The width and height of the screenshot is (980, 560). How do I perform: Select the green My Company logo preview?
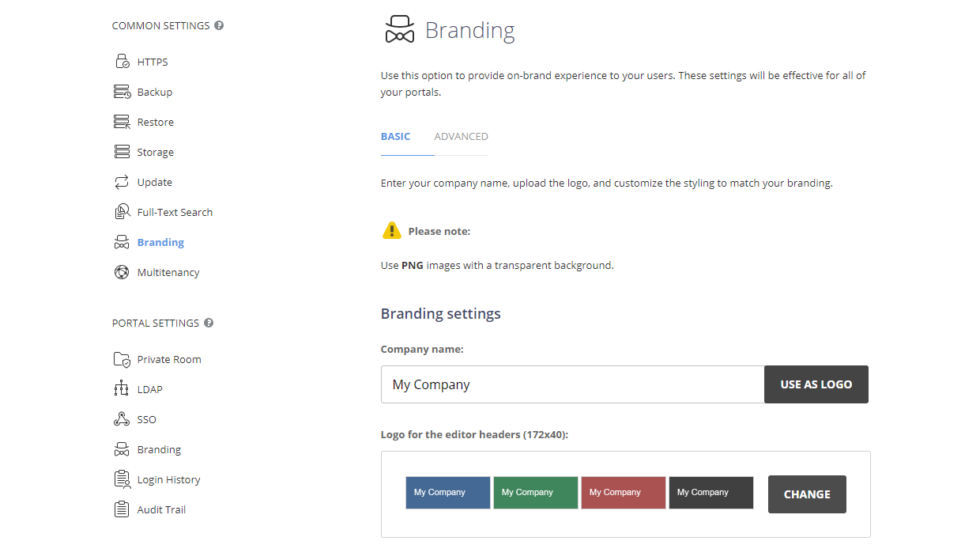[x=535, y=492]
